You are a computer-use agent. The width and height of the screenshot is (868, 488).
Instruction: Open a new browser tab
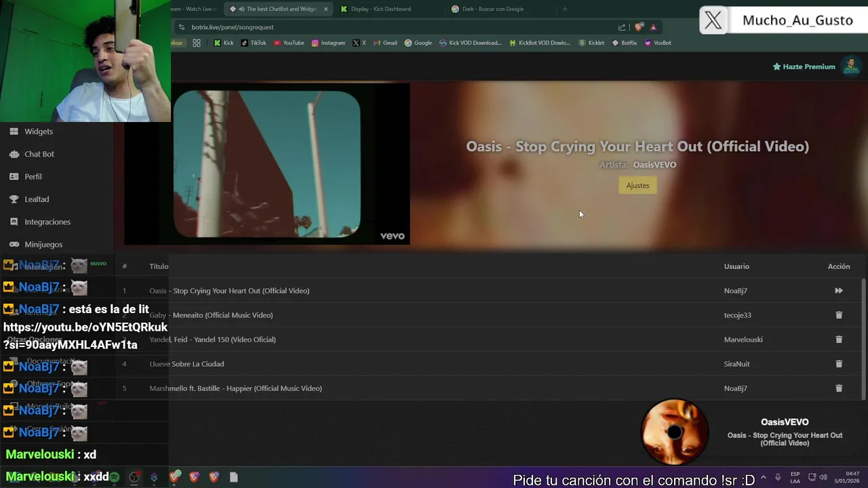tap(565, 9)
